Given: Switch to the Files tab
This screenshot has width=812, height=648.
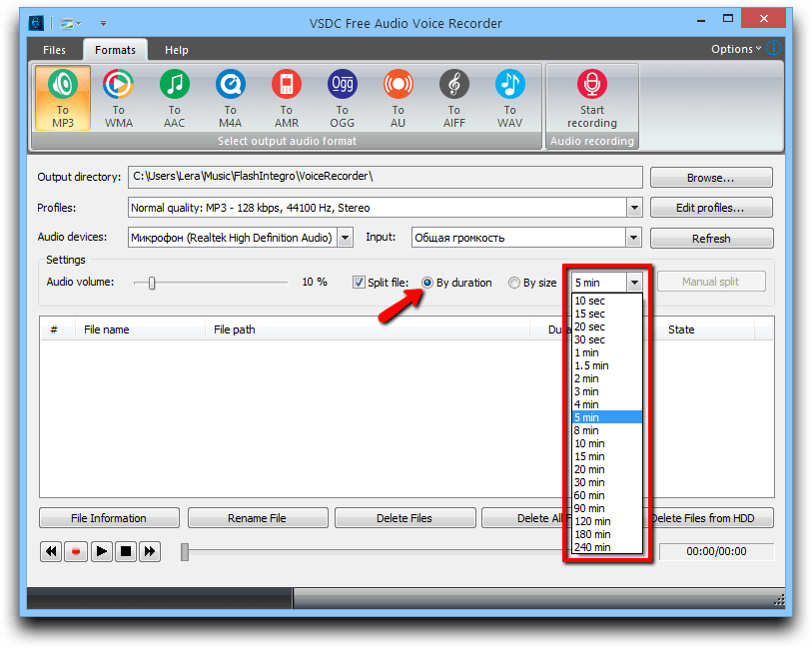Looking at the screenshot, I should pos(54,50).
